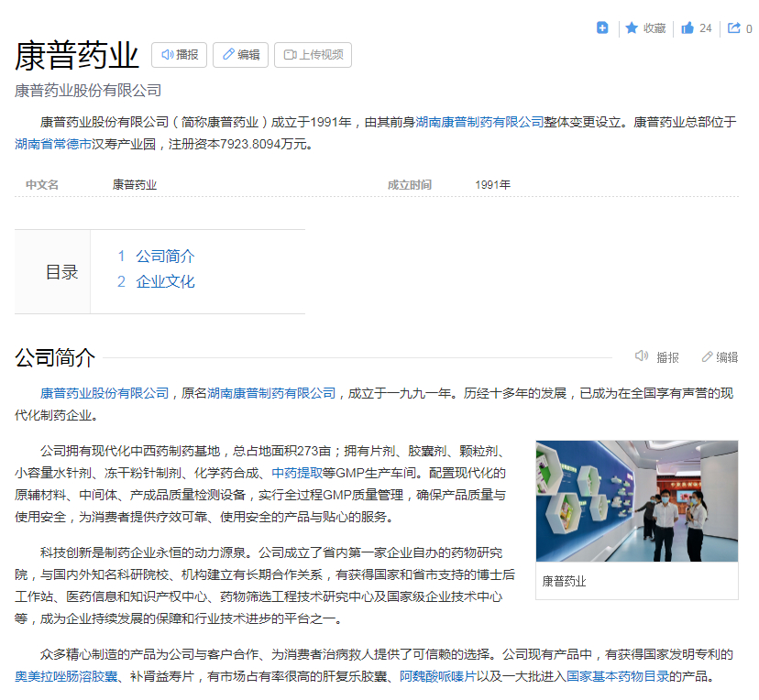Open 康普药业股份有限公司 link in the 公司简介 paragraph

[x=104, y=393]
